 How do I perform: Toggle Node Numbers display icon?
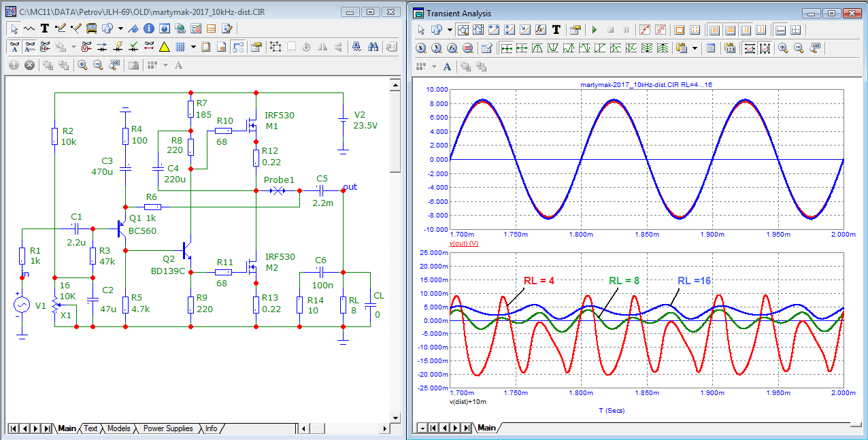45,47
